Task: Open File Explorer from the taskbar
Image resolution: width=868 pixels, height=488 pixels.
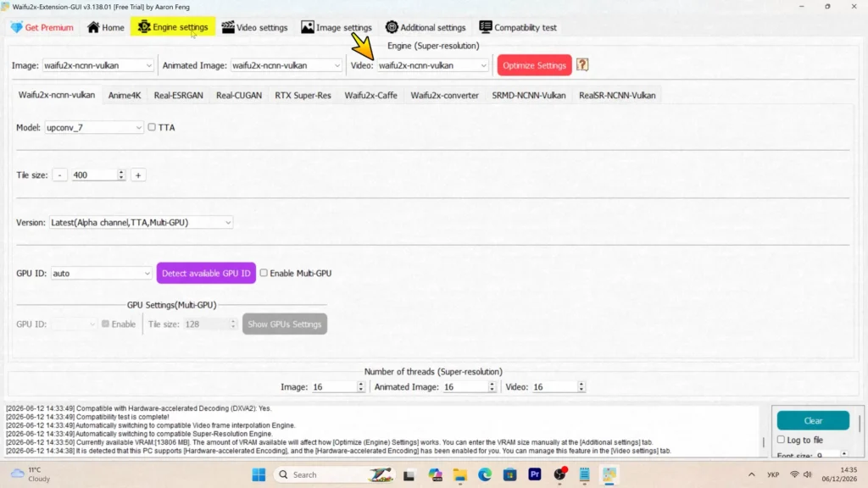Action: 460,474
